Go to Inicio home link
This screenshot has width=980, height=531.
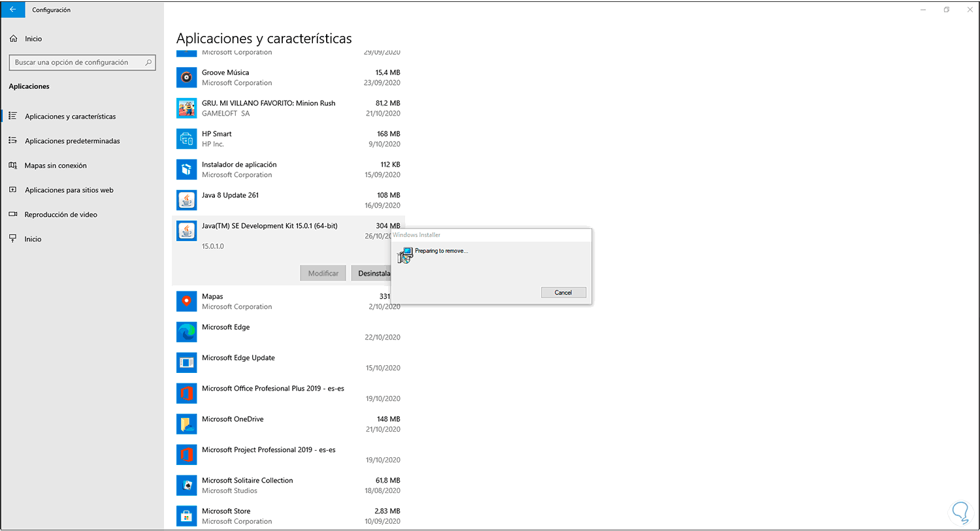(x=33, y=39)
